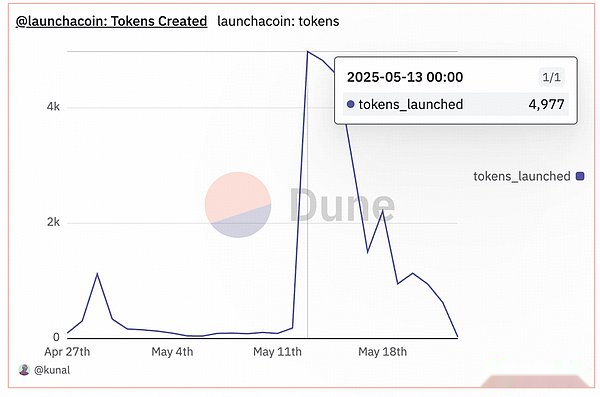Click the 4,977 value in the tooltip
This screenshot has height=397, width=600.
point(546,104)
